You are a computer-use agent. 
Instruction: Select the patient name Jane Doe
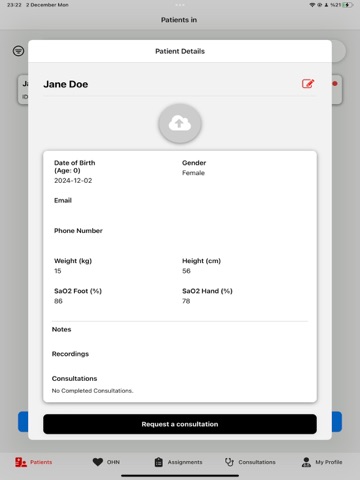66,84
